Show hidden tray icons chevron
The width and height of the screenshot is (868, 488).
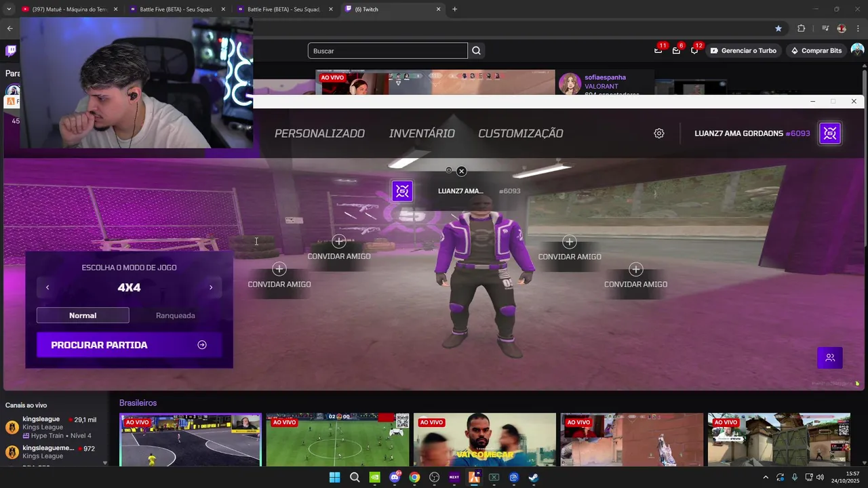766,477
